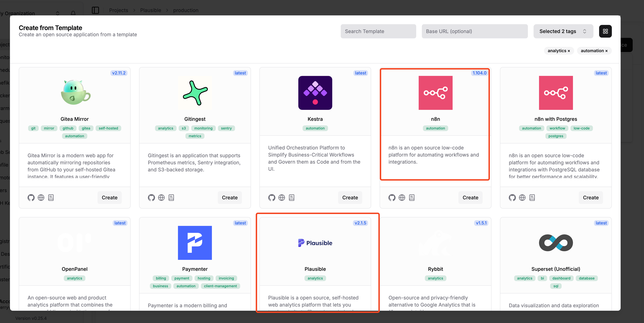The image size is (644, 323).
Task: Open docs icon on n8n card
Action: click(x=412, y=198)
